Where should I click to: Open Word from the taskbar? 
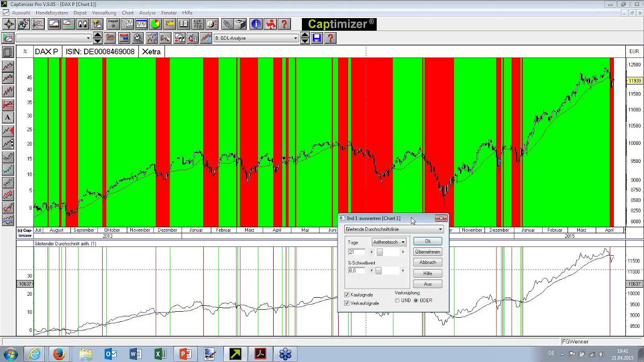coord(135,354)
